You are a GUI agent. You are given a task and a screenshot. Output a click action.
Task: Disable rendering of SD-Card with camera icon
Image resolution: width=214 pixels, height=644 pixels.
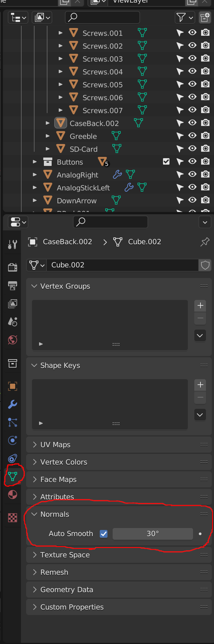pos(205,149)
